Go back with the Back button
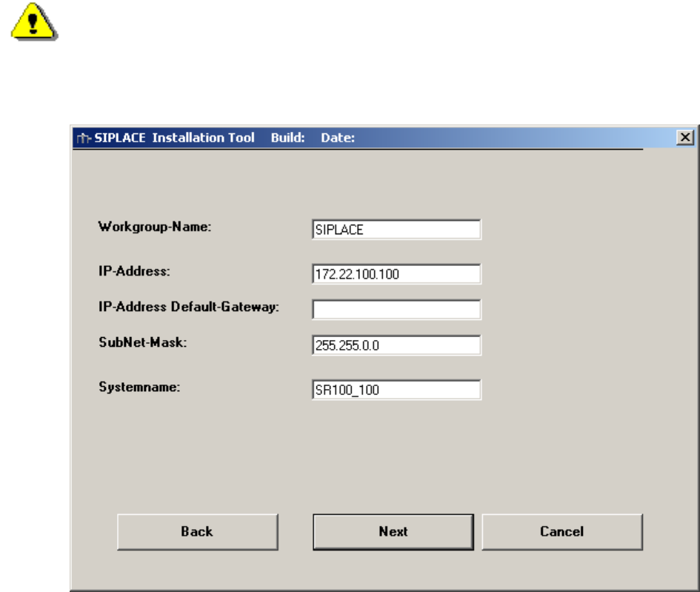This screenshot has height=592, width=700. pyautogui.click(x=197, y=532)
